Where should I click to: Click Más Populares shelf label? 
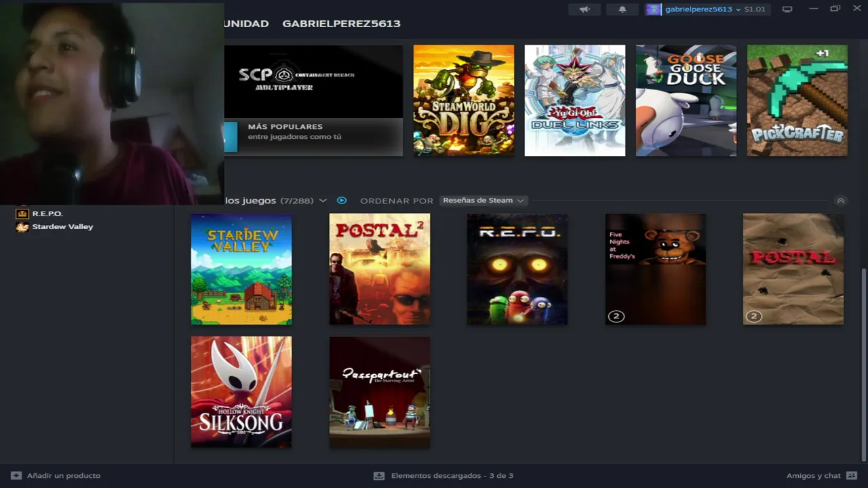click(x=285, y=127)
